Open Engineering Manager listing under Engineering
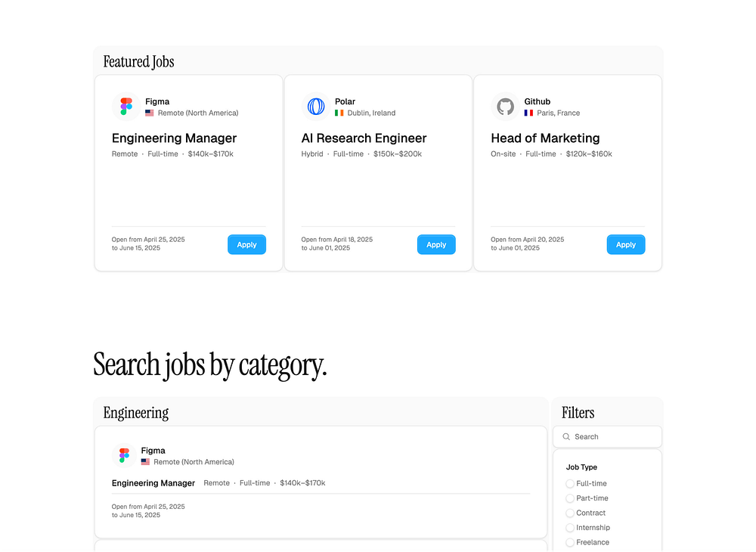 [153, 483]
